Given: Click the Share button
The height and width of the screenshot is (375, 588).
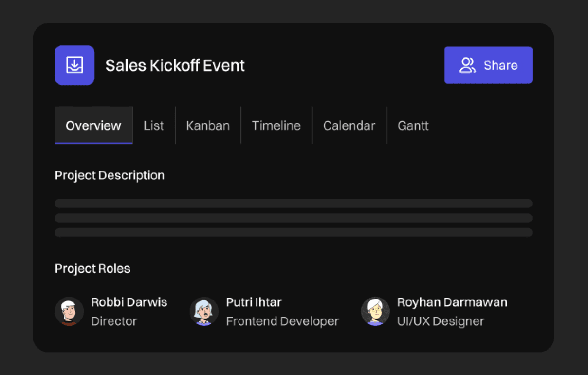Looking at the screenshot, I should 488,65.
